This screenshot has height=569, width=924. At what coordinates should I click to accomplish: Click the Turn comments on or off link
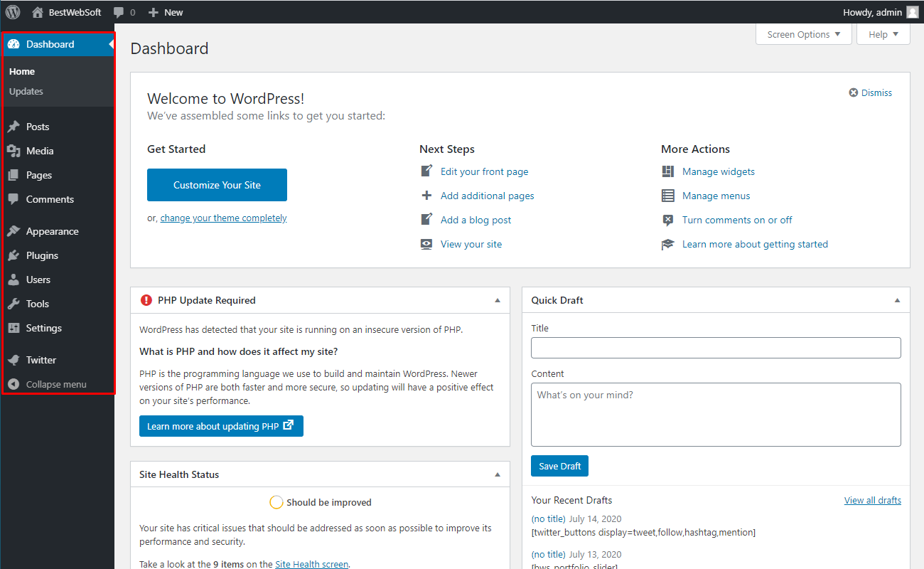point(737,220)
